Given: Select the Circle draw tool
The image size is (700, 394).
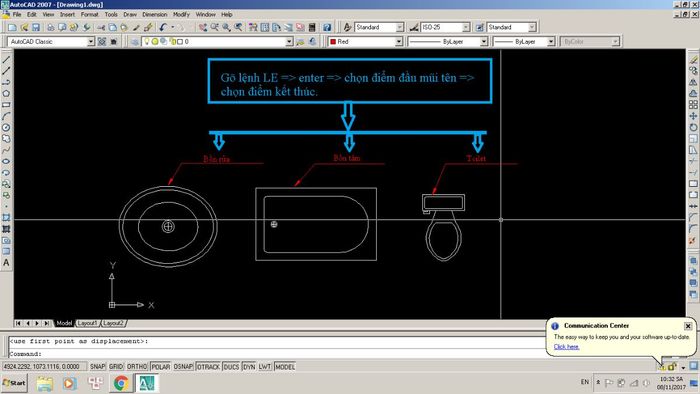Looking at the screenshot, I should pyautogui.click(x=6, y=128).
